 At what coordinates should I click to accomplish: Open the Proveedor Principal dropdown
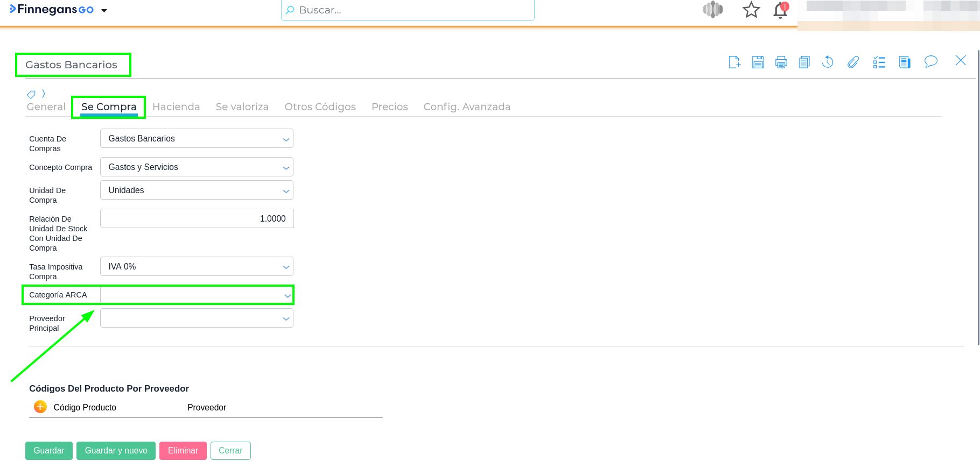pos(286,318)
